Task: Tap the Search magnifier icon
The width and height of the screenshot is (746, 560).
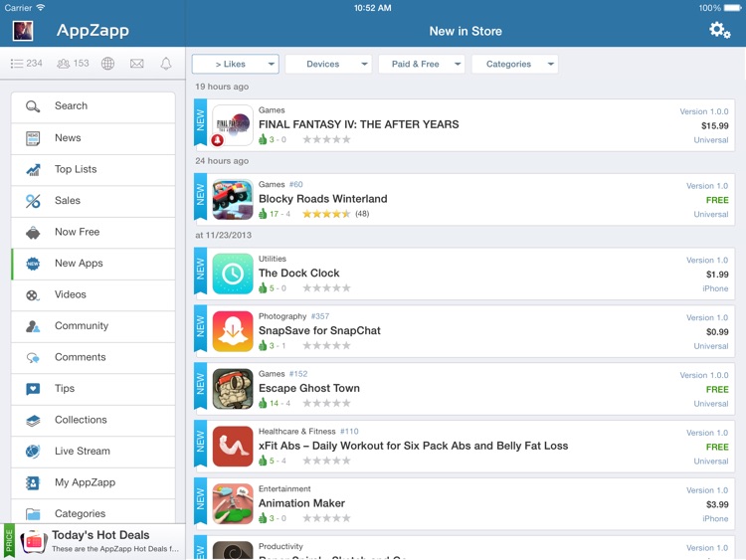Action: [33, 106]
